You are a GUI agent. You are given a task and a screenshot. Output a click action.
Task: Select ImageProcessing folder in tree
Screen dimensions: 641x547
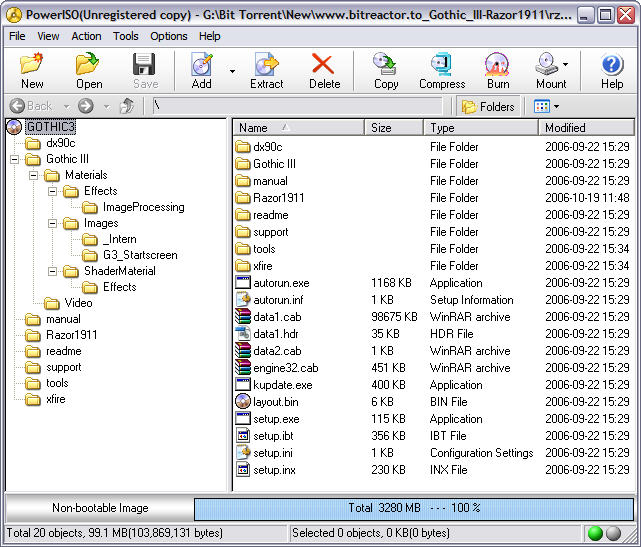coord(143,207)
